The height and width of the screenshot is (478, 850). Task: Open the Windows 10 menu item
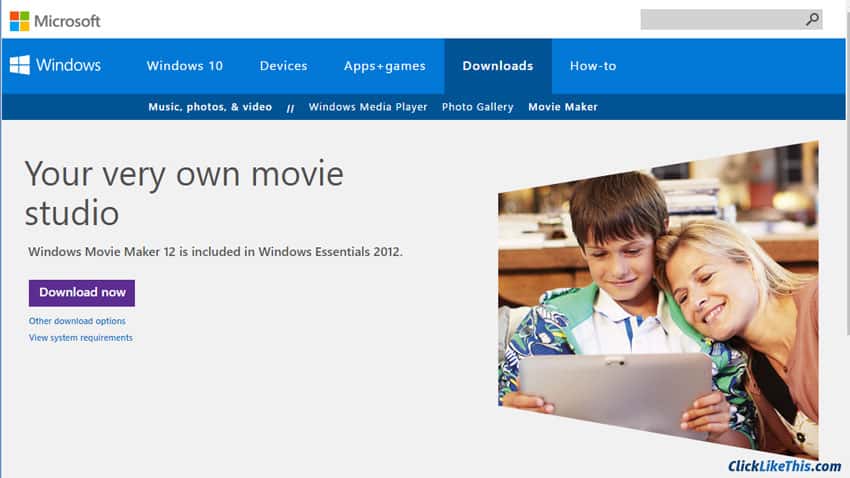184,66
